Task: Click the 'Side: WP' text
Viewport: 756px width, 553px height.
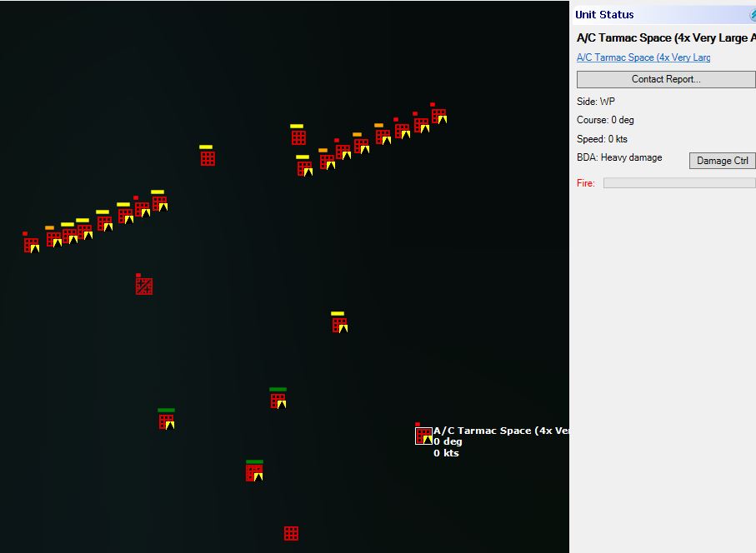Action: coord(595,101)
